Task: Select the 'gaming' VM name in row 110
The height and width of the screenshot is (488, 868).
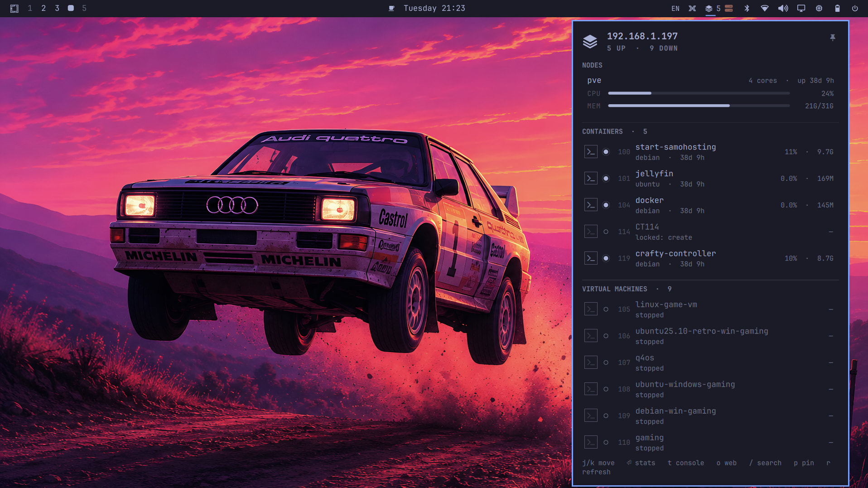Action: 649,438
